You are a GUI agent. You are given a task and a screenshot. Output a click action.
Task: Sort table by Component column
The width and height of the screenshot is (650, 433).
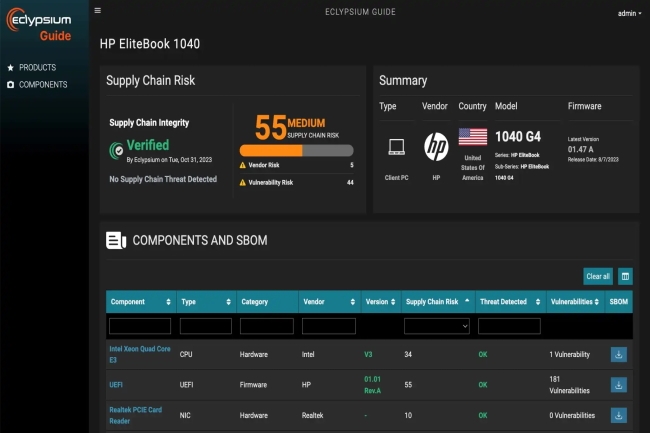point(140,302)
